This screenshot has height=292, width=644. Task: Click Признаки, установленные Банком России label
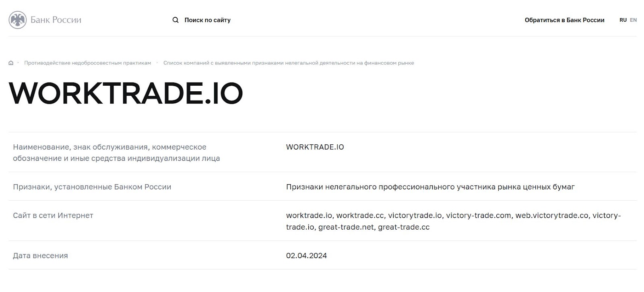coord(92,187)
